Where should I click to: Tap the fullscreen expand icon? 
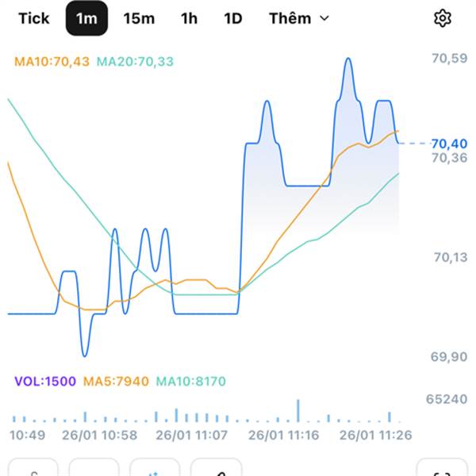click(443, 469)
